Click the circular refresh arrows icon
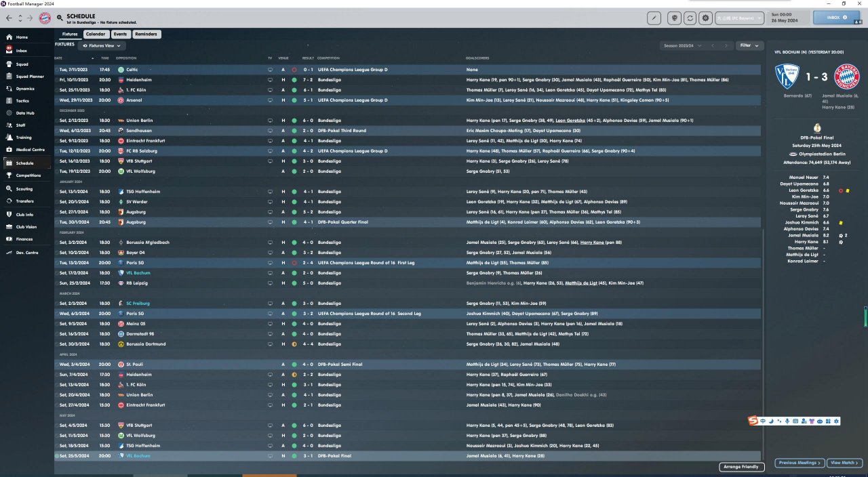The width and height of the screenshot is (868, 477). coord(690,18)
